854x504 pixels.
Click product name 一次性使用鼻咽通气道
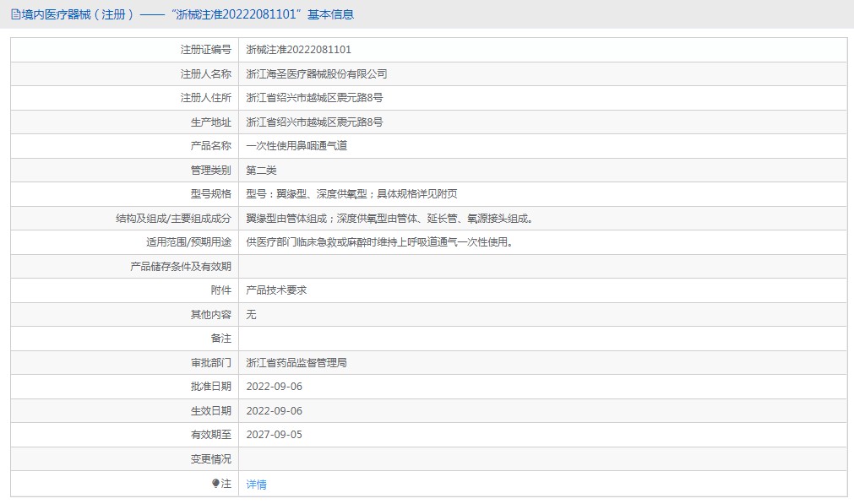296,145
